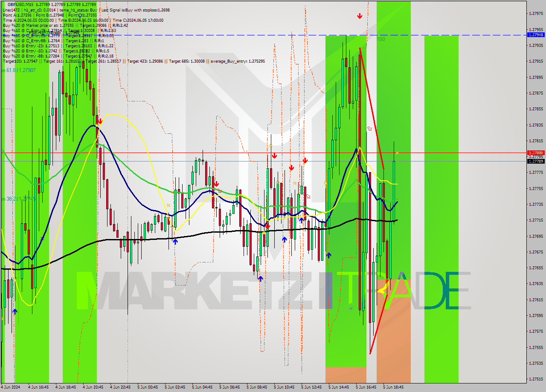Select the blue buy arrow near the 5 Jun 08:45 low
This screenshot has height=392, width=546.
click(261, 278)
